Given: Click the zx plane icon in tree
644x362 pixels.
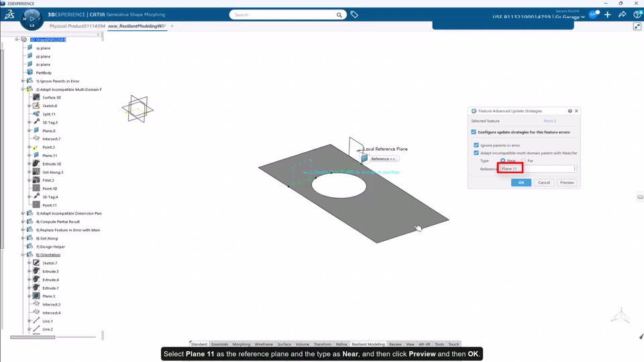Looking at the screenshot, I should (30, 64).
